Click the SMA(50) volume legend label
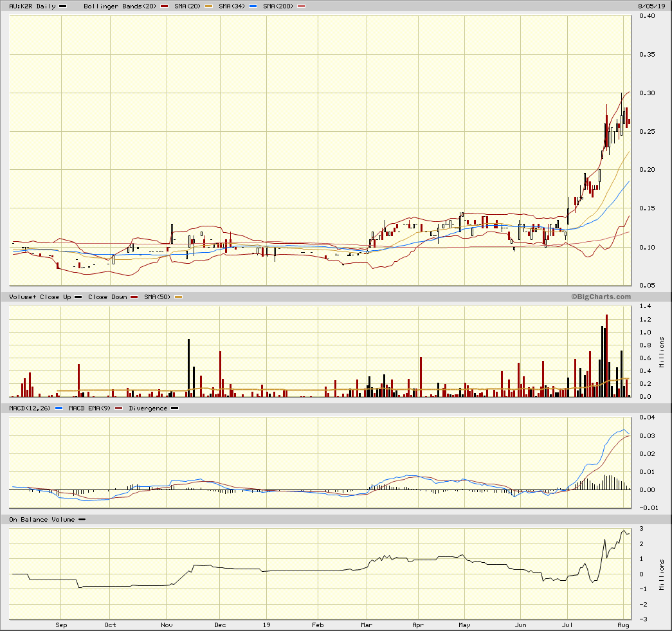Screen dimensions: 672x631 point(158,297)
